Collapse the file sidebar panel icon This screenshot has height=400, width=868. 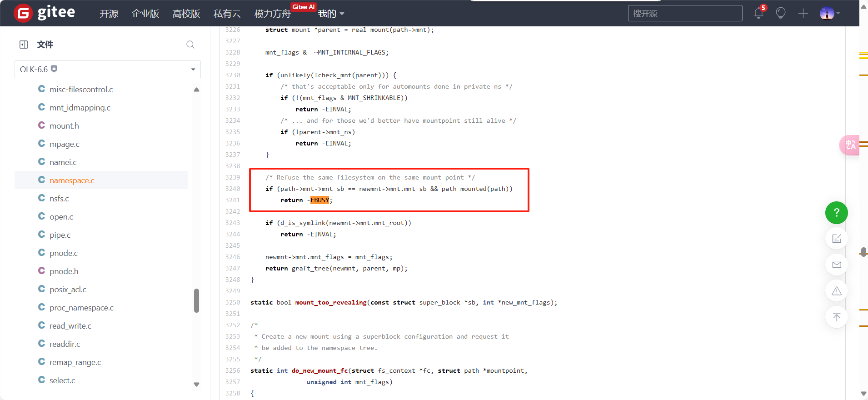click(x=24, y=45)
